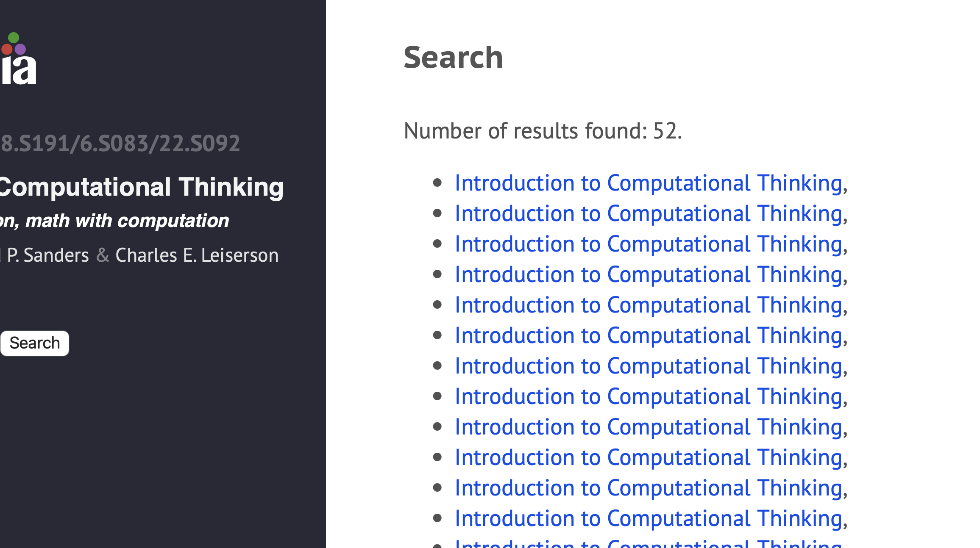Open the twelfth Introduction to Computational Thinking result

(648, 519)
